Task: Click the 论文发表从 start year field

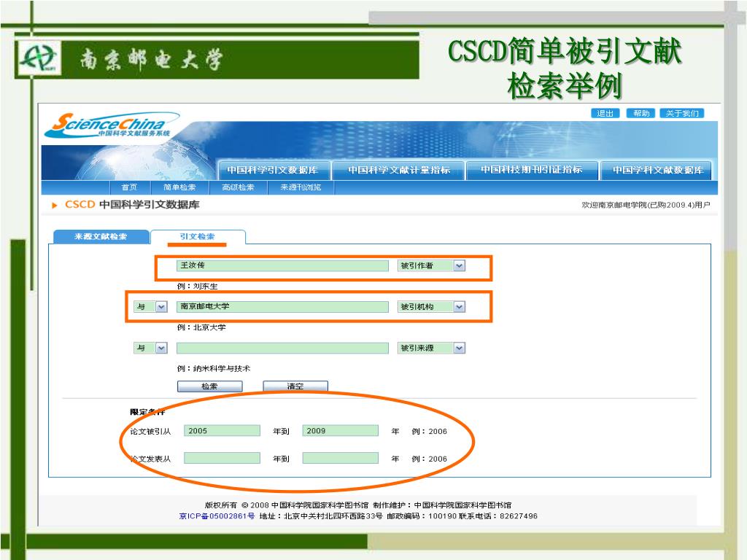Action: click(x=222, y=458)
